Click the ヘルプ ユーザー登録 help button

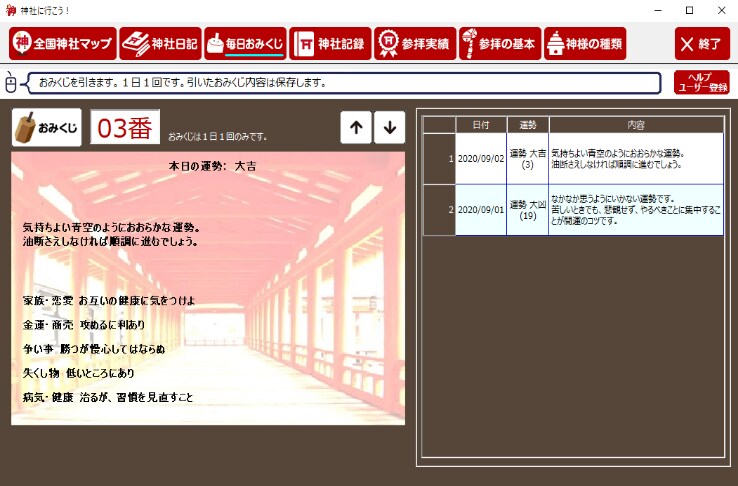pyautogui.click(x=701, y=82)
